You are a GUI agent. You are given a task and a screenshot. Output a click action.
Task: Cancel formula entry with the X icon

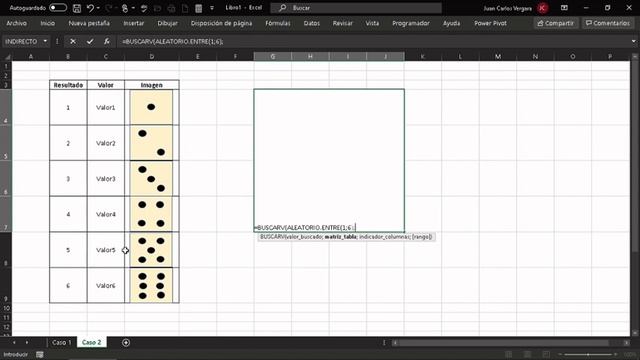73,41
